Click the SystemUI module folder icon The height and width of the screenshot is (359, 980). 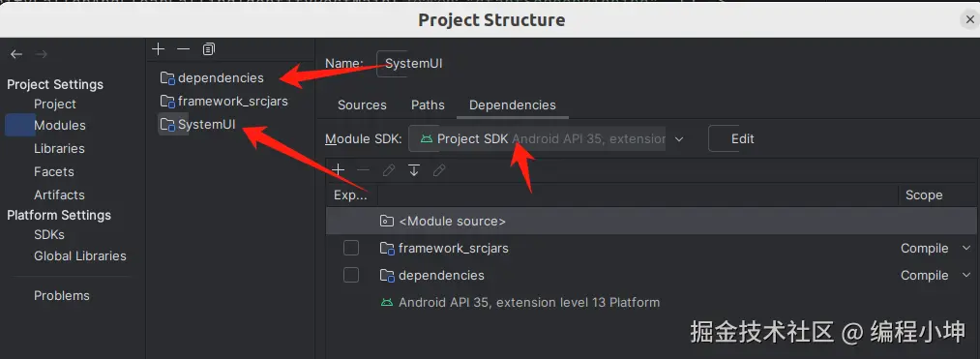click(x=167, y=124)
